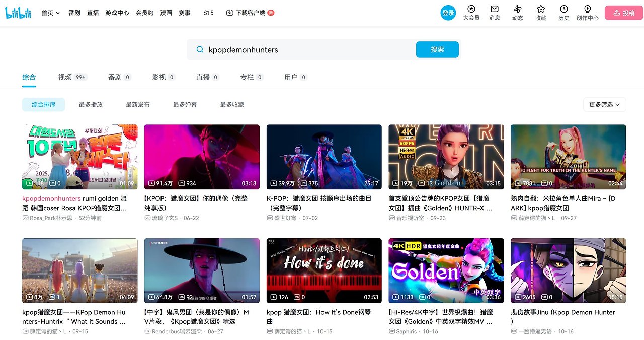
Task: Open the 历史 clock icon
Action: [564, 9]
